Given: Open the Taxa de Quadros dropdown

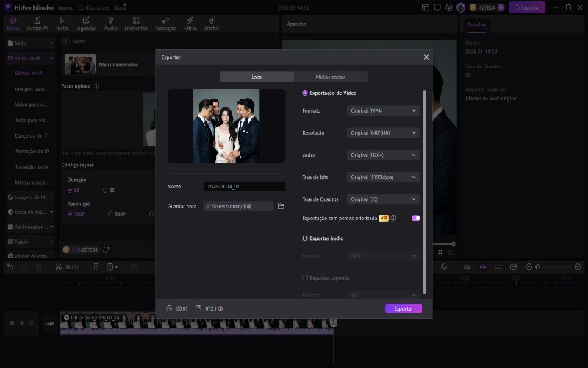Looking at the screenshot, I should pos(383,199).
